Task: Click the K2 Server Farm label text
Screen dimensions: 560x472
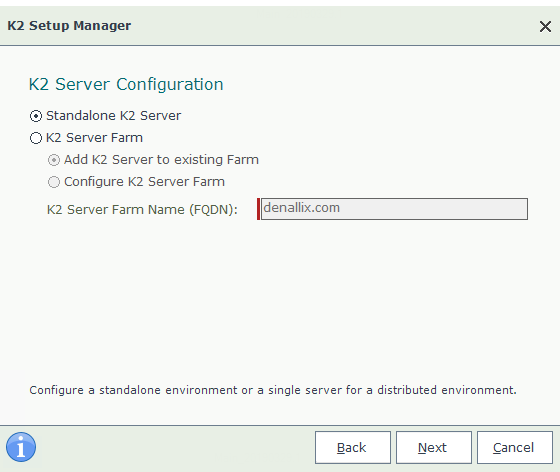Action: coord(94,138)
